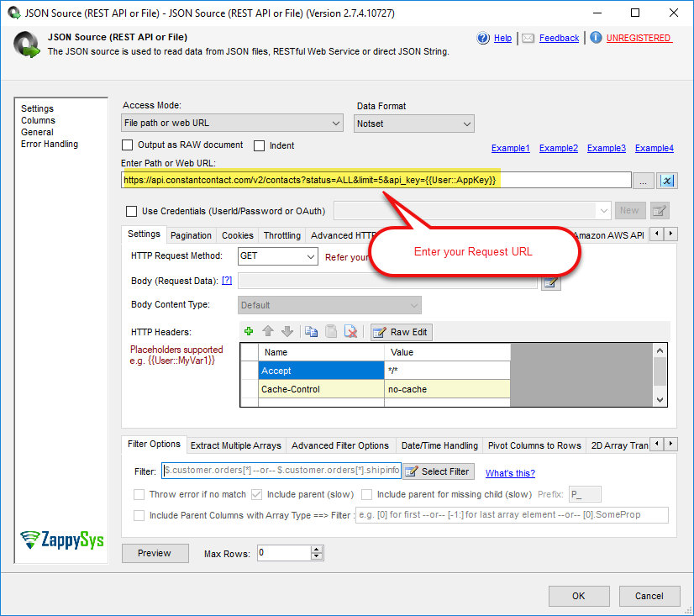Enable Include Parent Columns with Array Type

[139, 515]
